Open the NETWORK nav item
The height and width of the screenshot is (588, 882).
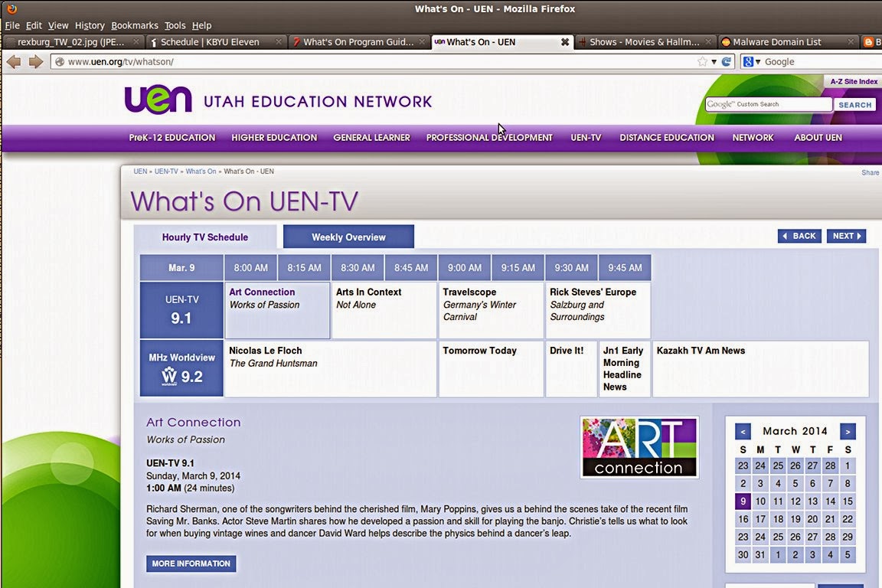tap(753, 138)
